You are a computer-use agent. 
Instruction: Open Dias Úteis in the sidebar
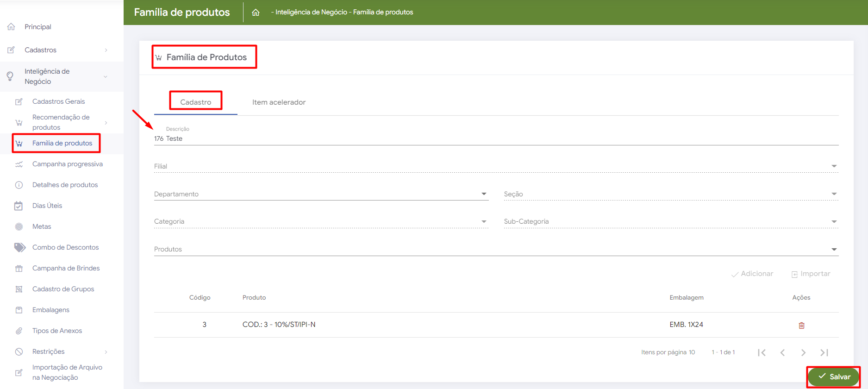point(47,206)
